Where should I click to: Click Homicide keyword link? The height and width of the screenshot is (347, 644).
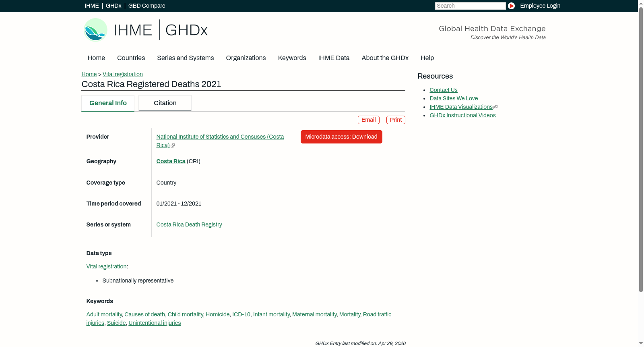218,314
